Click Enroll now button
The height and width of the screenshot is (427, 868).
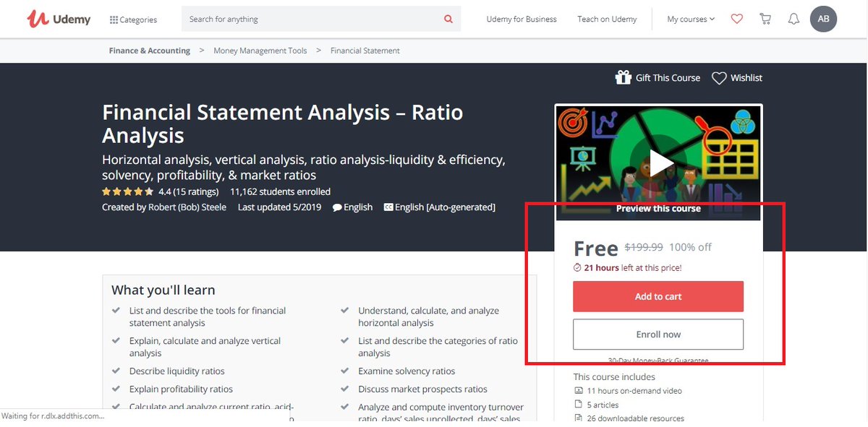(x=658, y=335)
